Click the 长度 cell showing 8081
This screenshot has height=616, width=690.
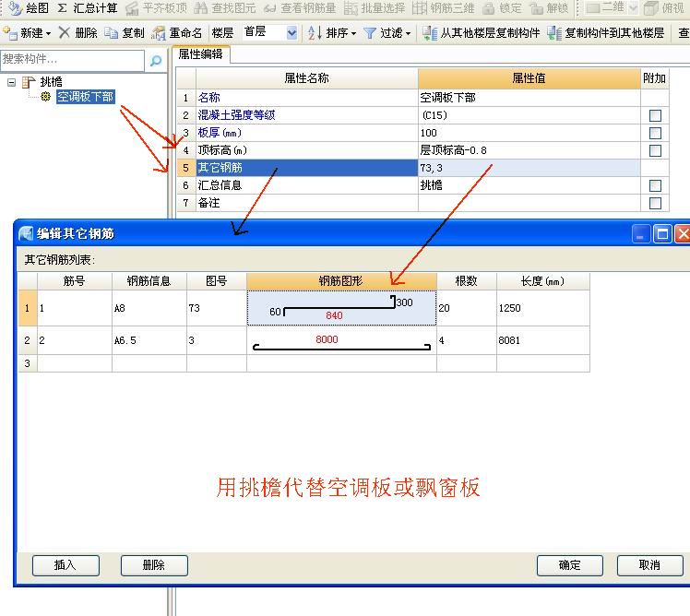tap(543, 340)
